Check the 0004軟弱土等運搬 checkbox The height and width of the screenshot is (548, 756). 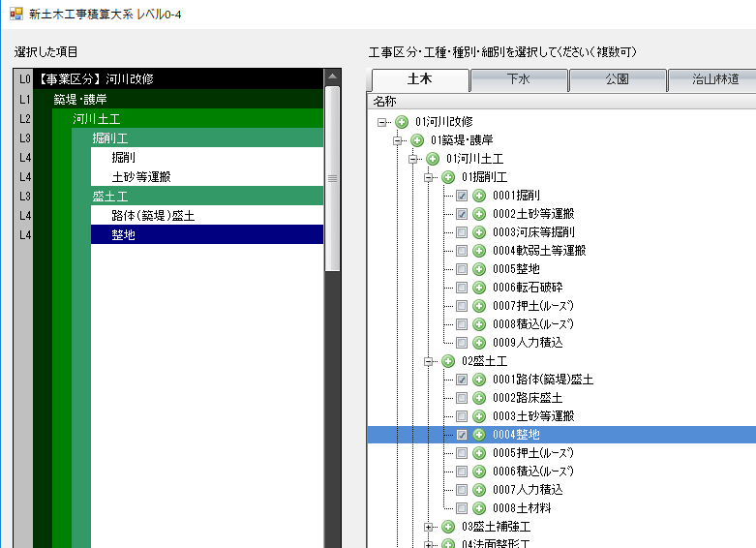(x=462, y=251)
